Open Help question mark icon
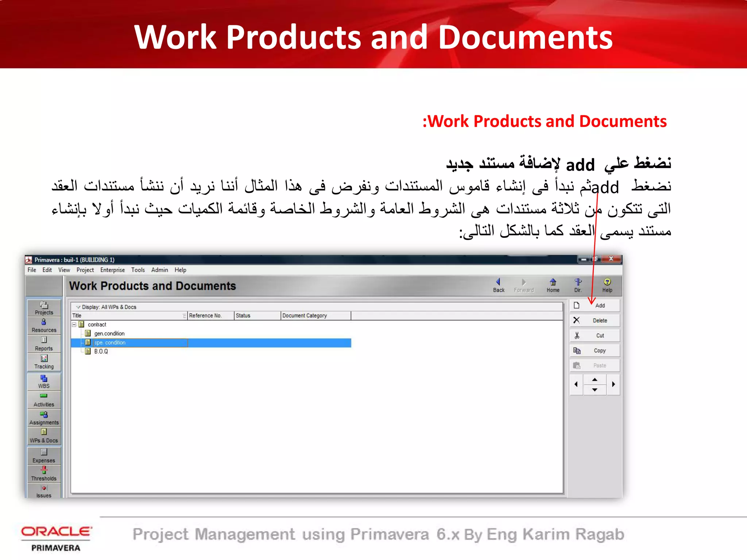The image size is (747, 560). (607, 285)
